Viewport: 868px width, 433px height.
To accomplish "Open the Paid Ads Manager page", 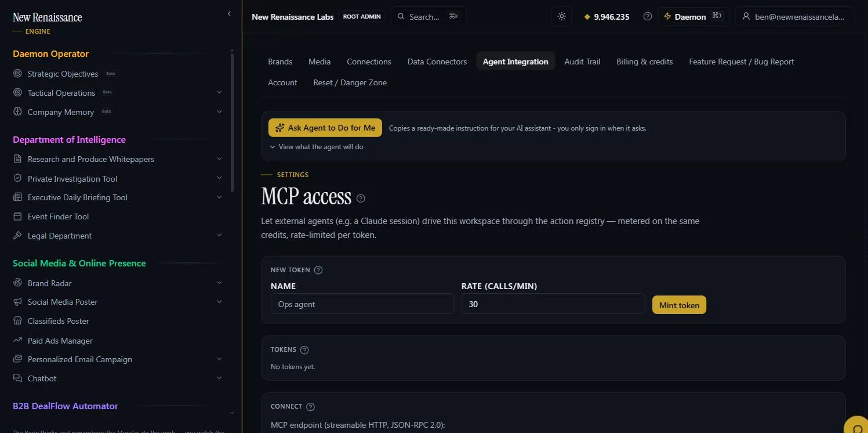I will coord(60,341).
